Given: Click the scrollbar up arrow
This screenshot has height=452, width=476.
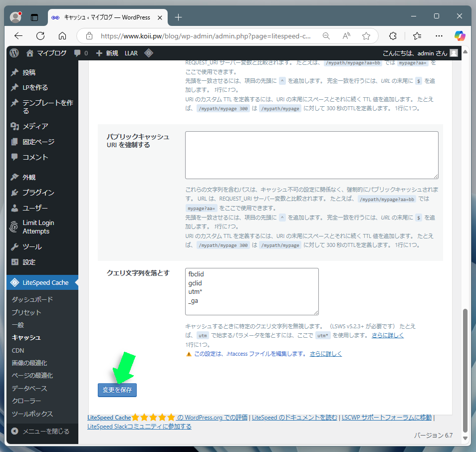Looking at the screenshot, I should [465, 51].
